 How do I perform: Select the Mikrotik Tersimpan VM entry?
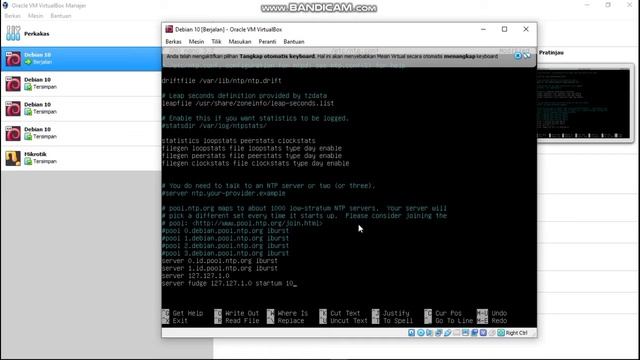tap(81, 158)
